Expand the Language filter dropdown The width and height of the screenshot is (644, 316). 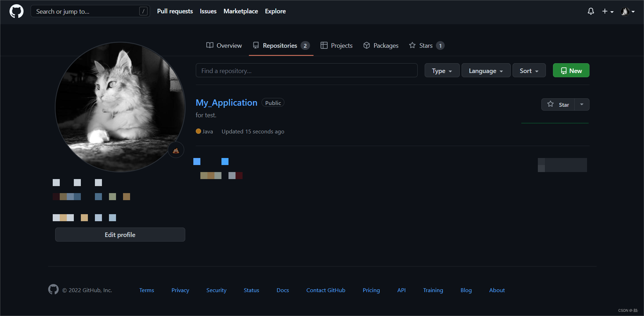click(x=486, y=71)
